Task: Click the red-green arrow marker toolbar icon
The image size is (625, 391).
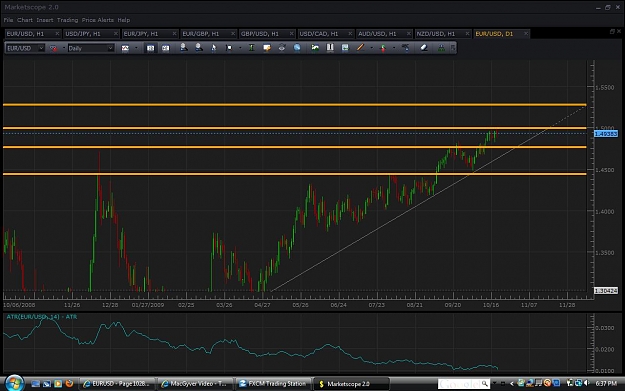Action: (383, 48)
